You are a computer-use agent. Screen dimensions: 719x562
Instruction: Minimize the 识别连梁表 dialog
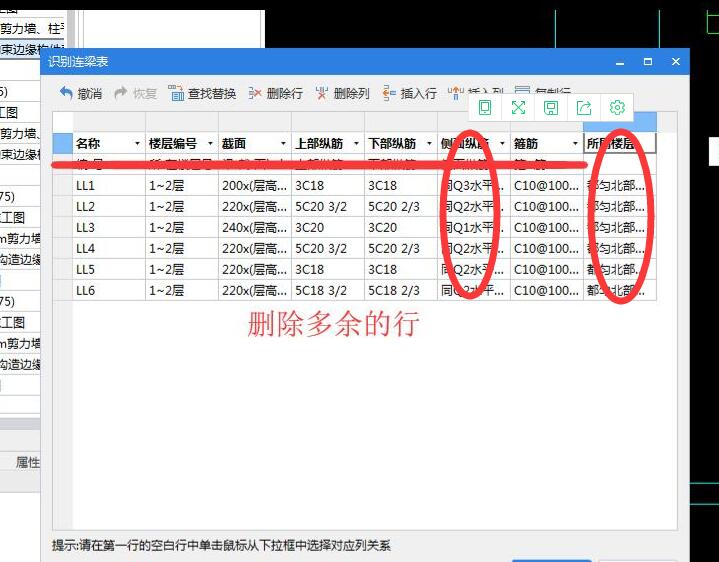tap(620, 62)
